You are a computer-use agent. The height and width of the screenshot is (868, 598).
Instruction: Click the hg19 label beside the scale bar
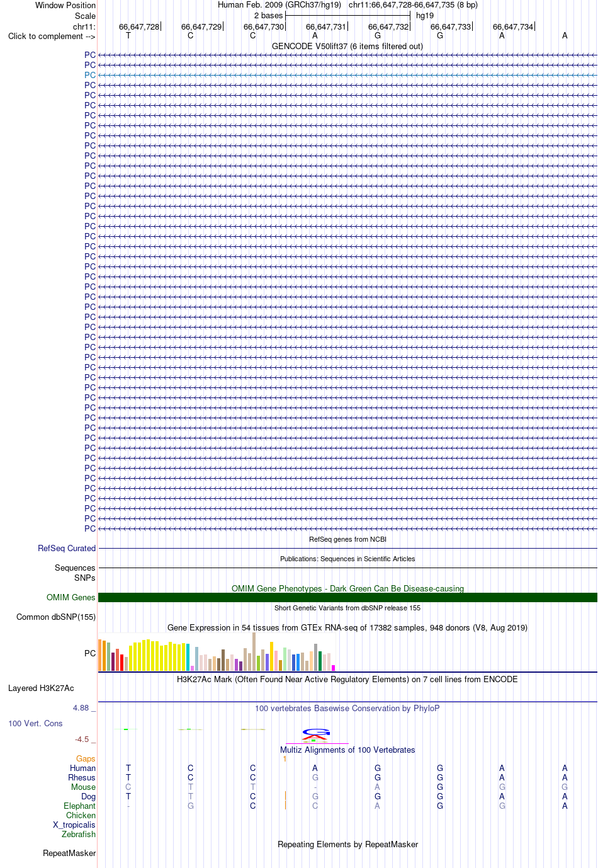tap(425, 15)
